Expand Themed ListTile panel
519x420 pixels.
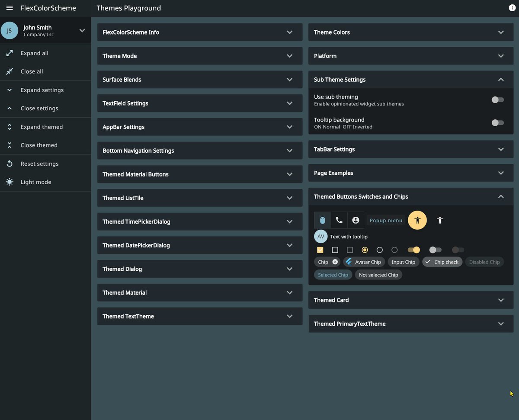(200, 198)
